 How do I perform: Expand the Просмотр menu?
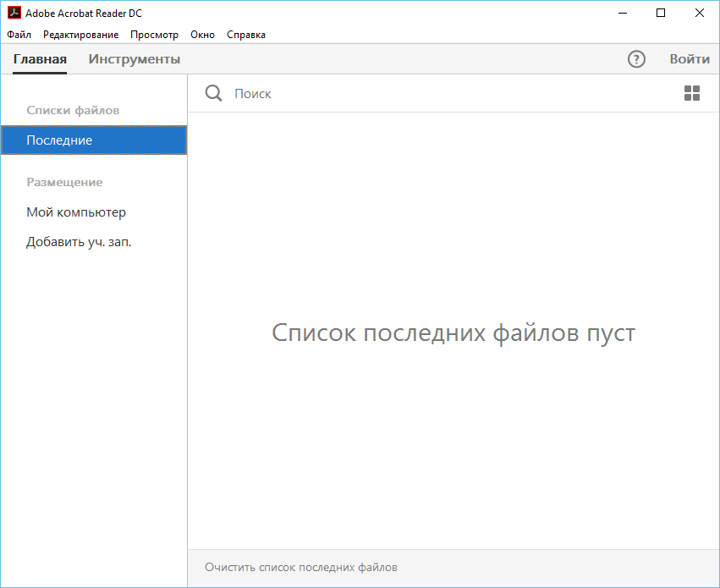point(154,35)
